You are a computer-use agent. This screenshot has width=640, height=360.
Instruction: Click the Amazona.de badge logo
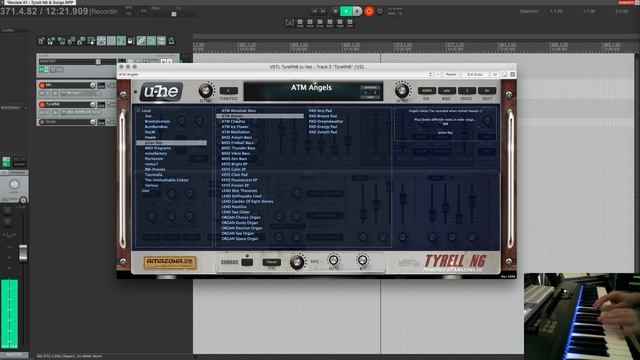click(170, 262)
